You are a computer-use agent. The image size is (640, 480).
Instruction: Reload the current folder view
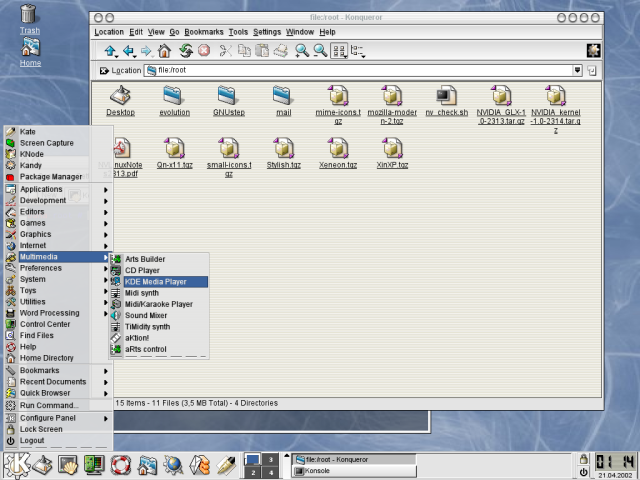[x=186, y=51]
